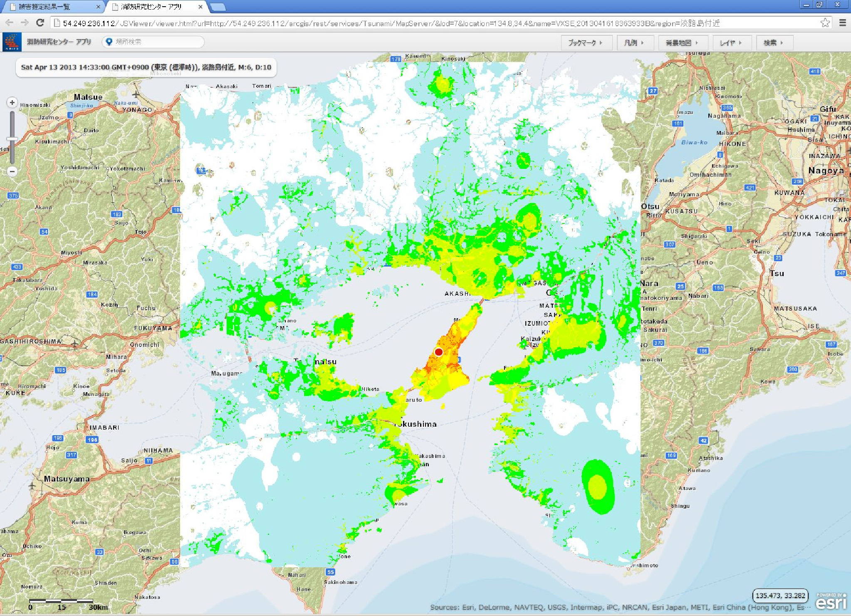The height and width of the screenshot is (616, 851).
Task: Switch to the 被害推定結果一覧 tab
Action: pyautogui.click(x=45, y=7)
